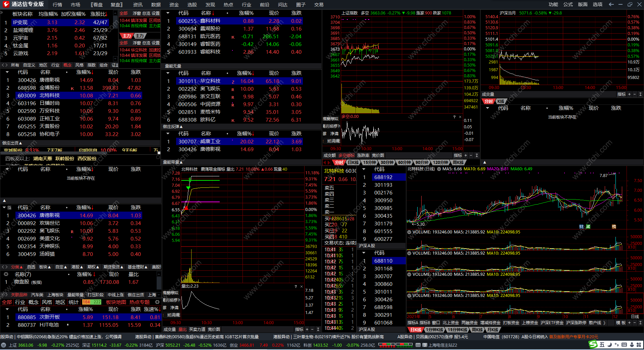Click the 湖南天雁 stock link
This screenshot has width=644, height=350.
pyautogui.click(x=43, y=158)
